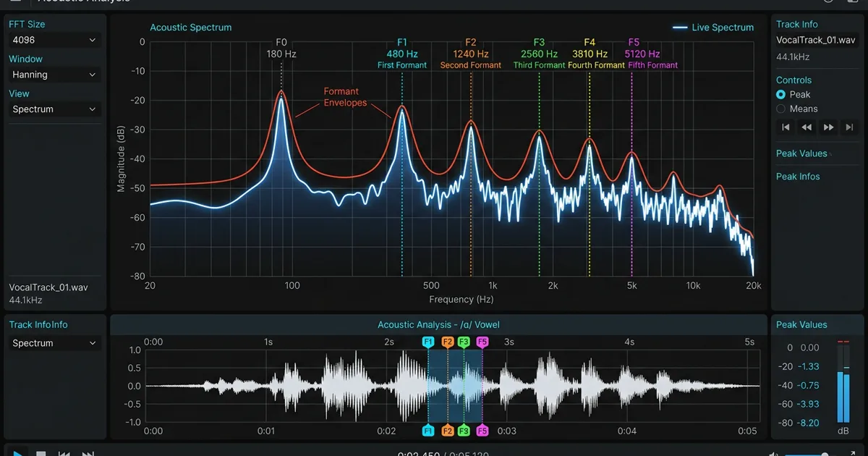Viewport: 868px width, 456px height.
Task: Click the Acoustic Spectrum panel title
Action: click(191, 28)
